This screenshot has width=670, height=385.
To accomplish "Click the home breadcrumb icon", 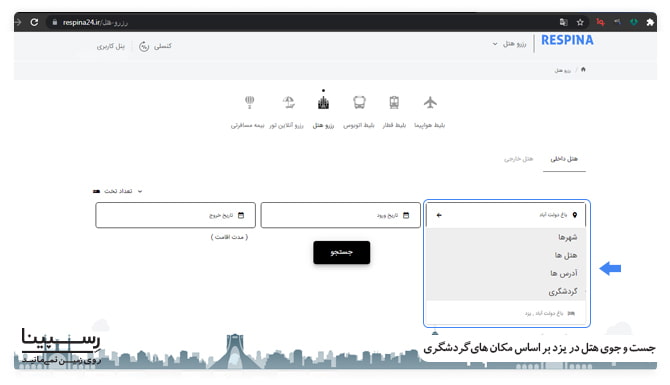I will point(583,69).
